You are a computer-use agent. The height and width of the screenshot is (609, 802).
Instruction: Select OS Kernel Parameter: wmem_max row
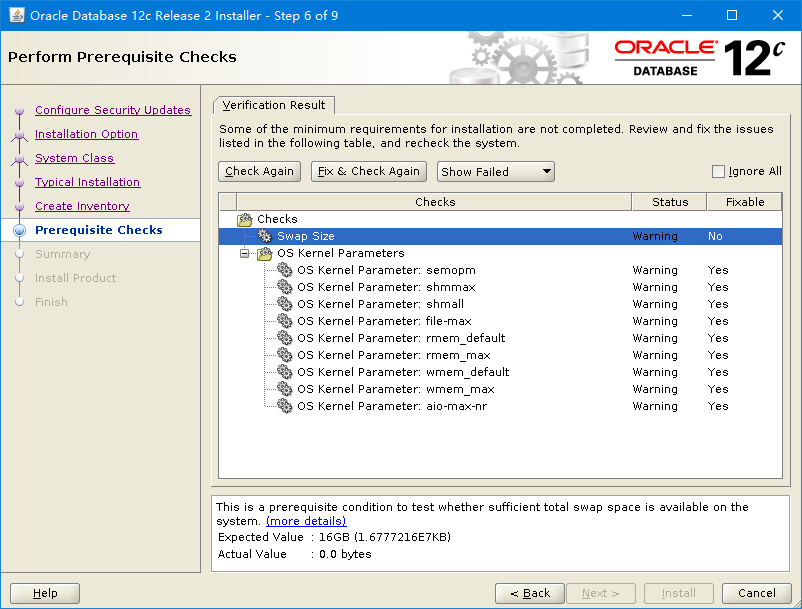coord(500,389)
